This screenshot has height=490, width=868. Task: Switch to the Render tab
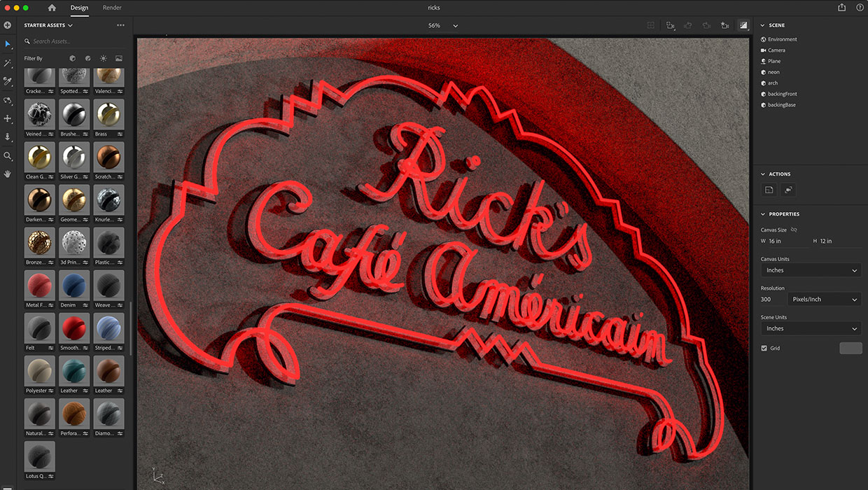[112, 8]
